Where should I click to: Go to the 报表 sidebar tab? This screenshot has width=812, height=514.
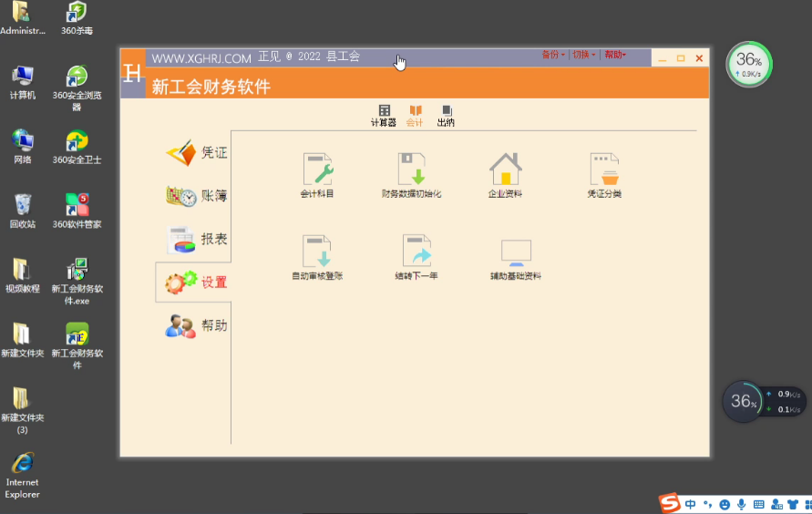tap(196, 240)
